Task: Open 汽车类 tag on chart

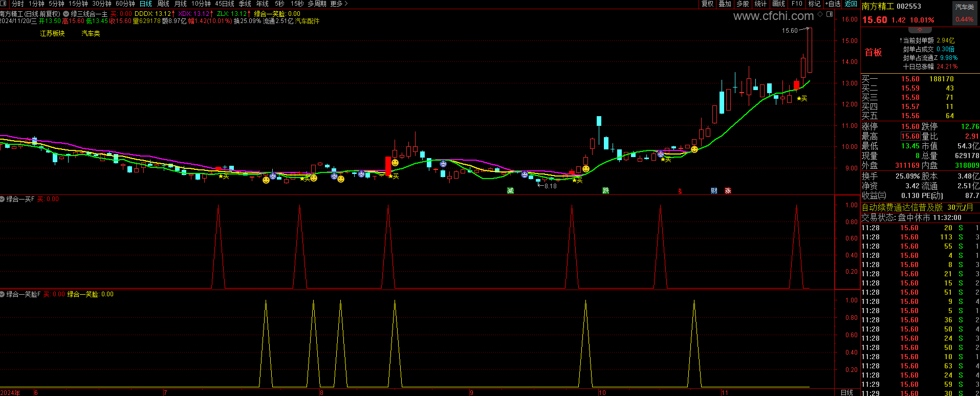Action: pyautogui.click(x=91, y=33)
